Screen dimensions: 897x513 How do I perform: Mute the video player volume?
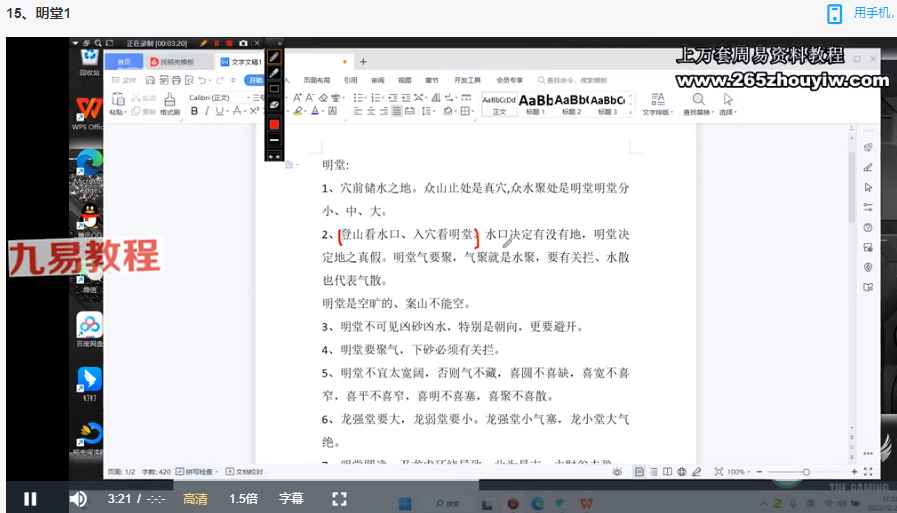point(78,498)
